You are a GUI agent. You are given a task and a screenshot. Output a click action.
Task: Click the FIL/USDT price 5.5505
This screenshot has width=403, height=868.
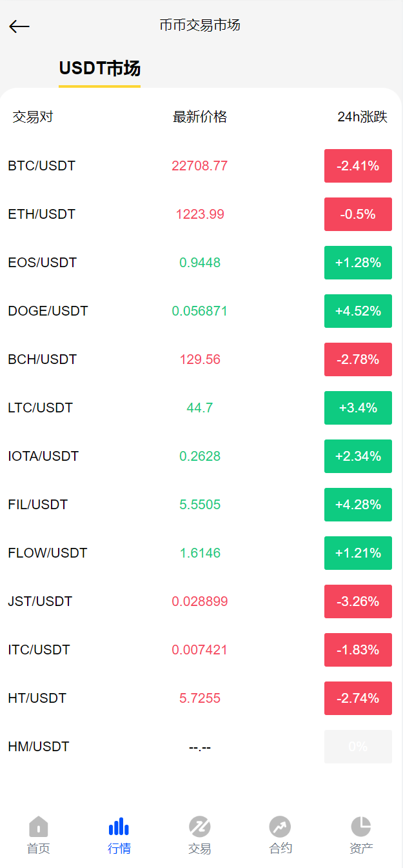(200, 505)
